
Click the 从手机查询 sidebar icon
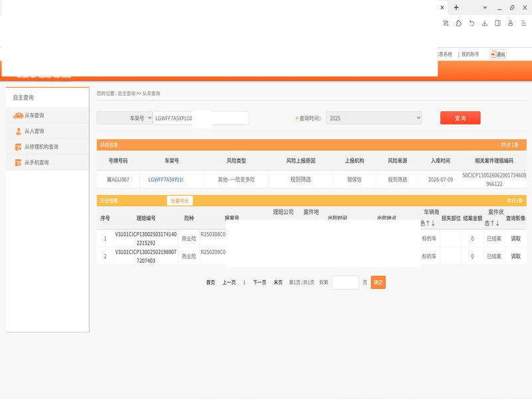[x=19, y=162]
